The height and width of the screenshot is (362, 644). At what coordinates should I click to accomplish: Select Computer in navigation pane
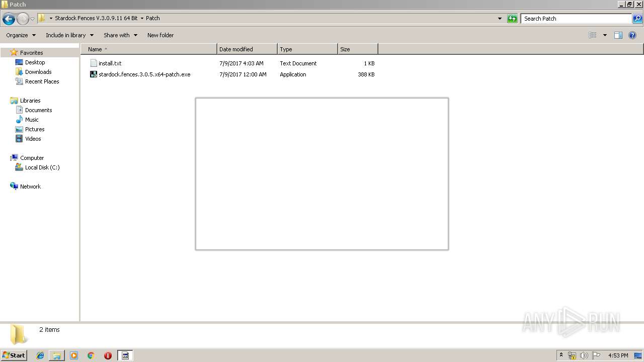pos(32,158)
